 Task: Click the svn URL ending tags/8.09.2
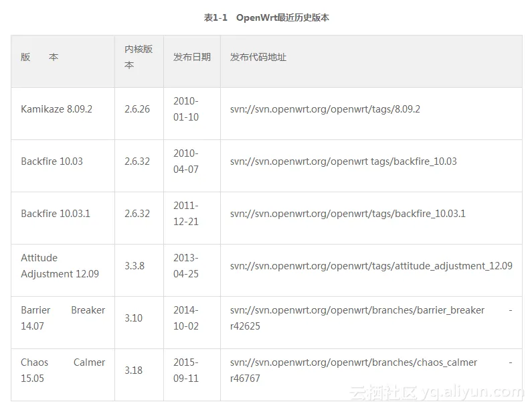[x=325, y=109]
